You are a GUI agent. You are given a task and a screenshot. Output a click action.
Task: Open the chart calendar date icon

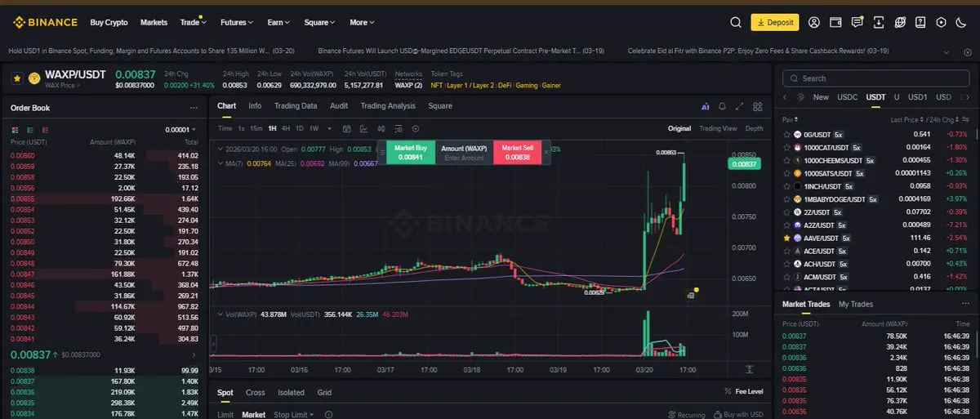pyautogui.click(x=347, y=128)
